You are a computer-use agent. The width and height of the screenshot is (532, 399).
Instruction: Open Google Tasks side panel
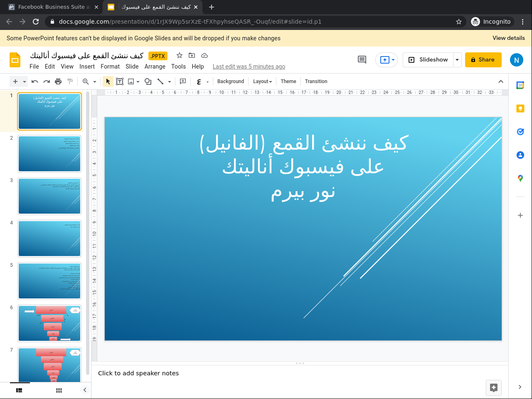click(520, 132)
